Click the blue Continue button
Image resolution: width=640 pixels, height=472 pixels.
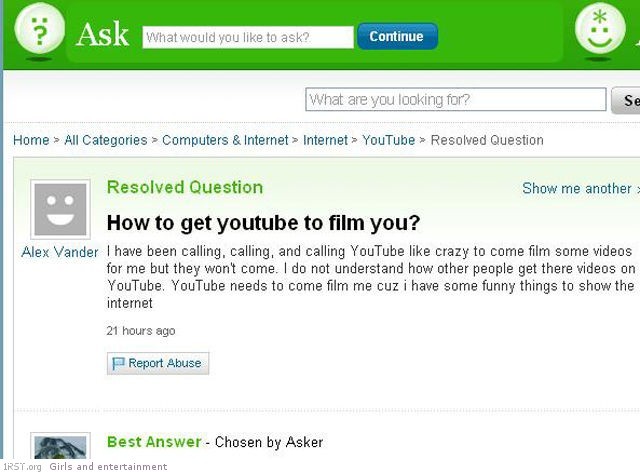pyautogui.click(x=398, y=36)
